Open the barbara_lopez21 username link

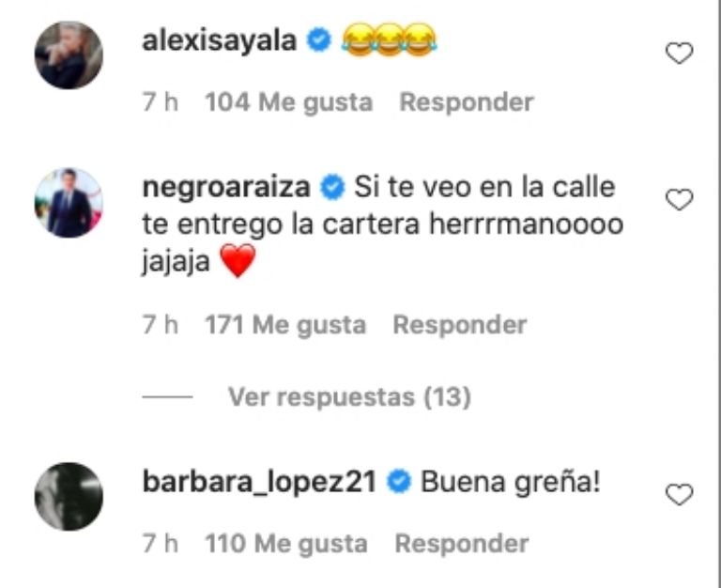(x=259, y=483)
